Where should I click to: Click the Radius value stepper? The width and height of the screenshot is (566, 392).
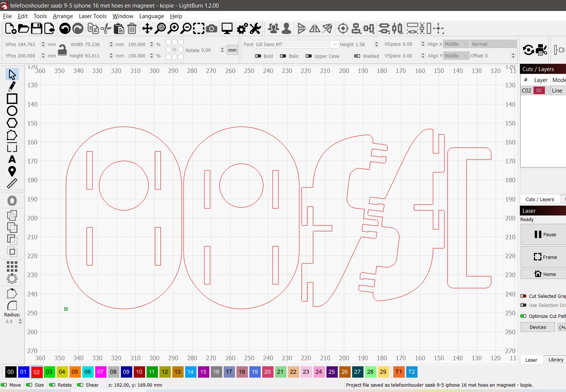(x=20, y=321)
